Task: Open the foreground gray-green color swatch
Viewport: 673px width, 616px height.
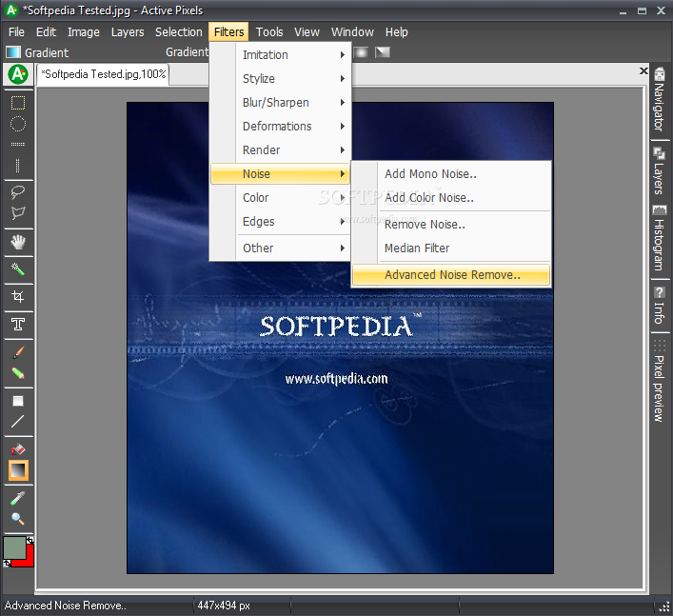Action: click(x=14, y=547)
